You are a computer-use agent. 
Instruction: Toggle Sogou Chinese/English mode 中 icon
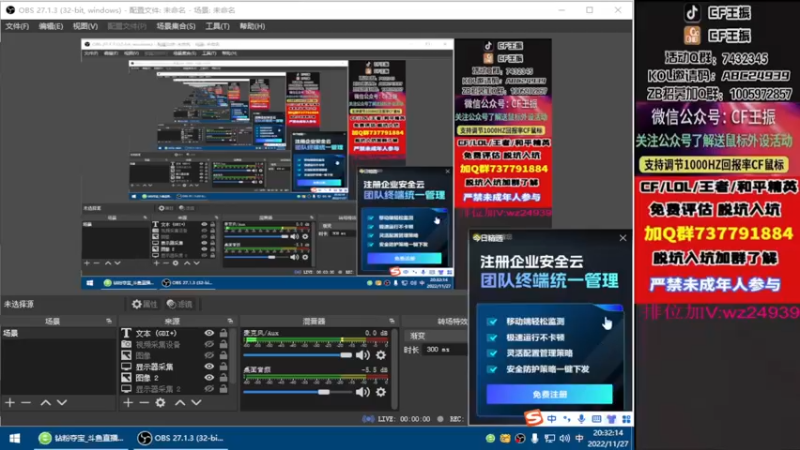click(552, 419)
